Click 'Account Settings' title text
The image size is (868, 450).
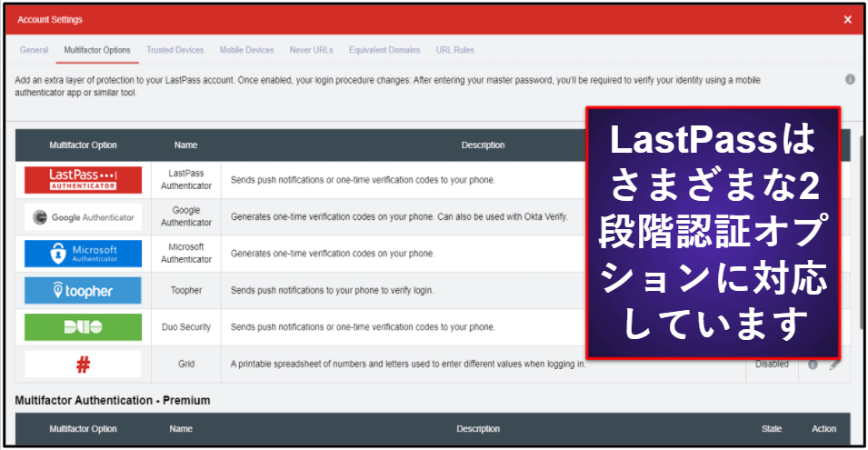tap(50, 19)
